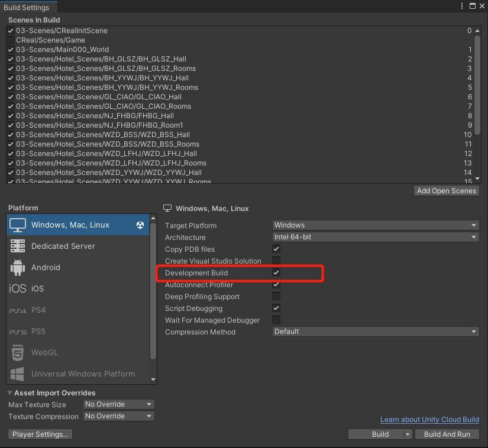This screenshot has width=488, height=448.
Task: Select Universal Windows Platform entry
Action: tap(78, 374)
